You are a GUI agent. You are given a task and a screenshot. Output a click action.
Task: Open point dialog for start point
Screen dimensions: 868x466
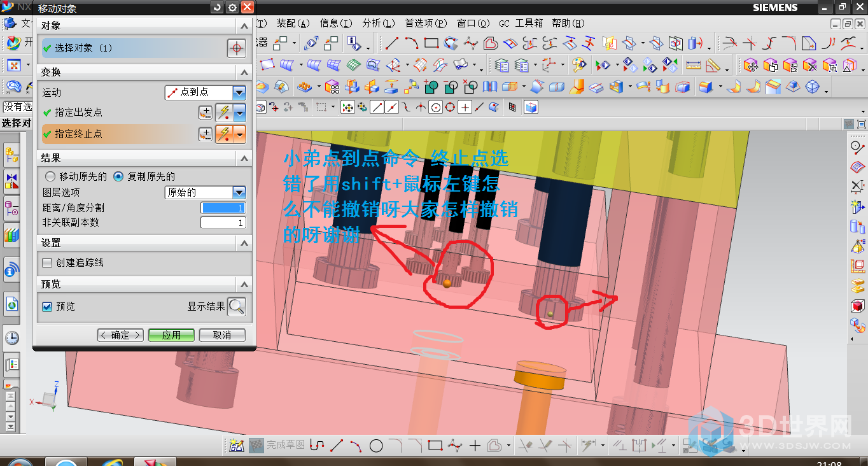coord(205,113)
